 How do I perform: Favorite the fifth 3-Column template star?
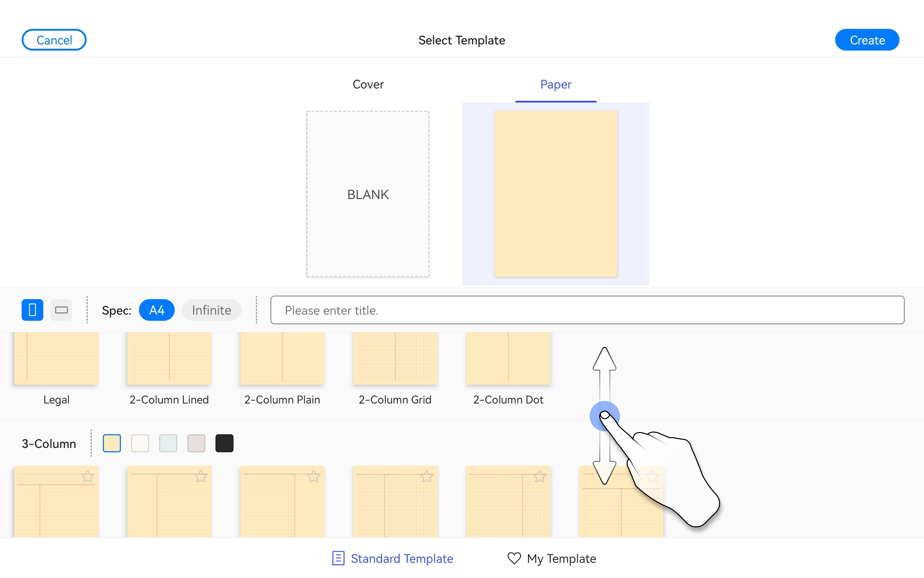pos(540,476)
